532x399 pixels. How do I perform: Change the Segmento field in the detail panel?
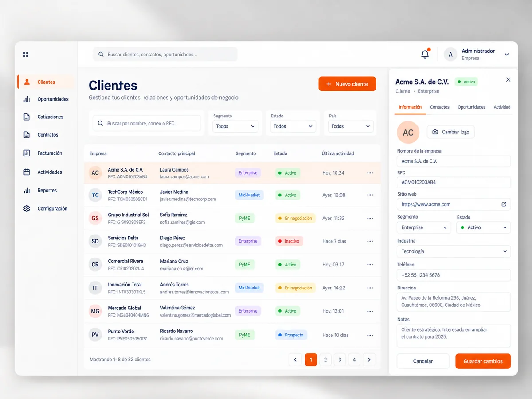(424, 227)
